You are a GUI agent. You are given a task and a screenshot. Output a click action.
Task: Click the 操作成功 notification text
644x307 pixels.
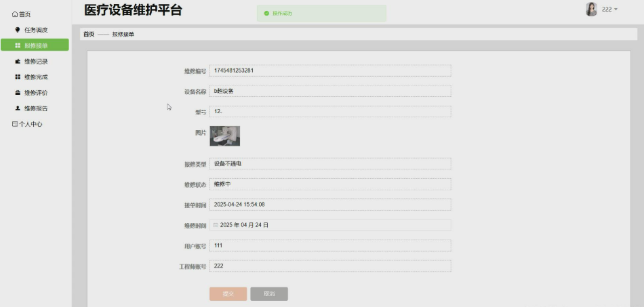[x=282, y=14]
